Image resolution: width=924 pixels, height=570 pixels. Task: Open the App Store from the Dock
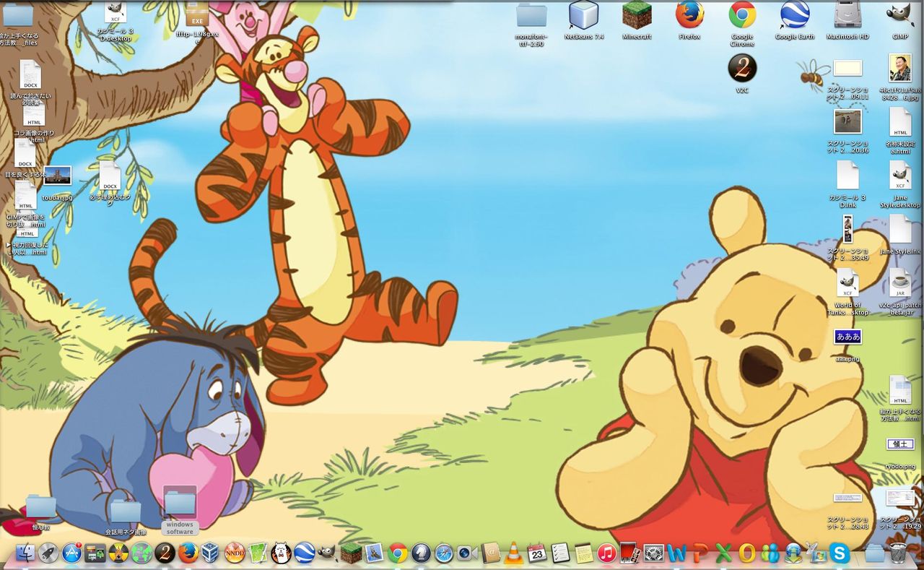point(72,554)
